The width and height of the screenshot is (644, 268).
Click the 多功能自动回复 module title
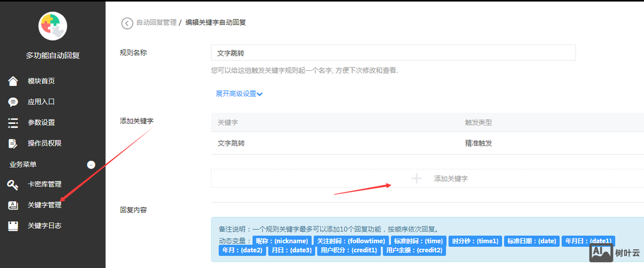coord(53,55)
